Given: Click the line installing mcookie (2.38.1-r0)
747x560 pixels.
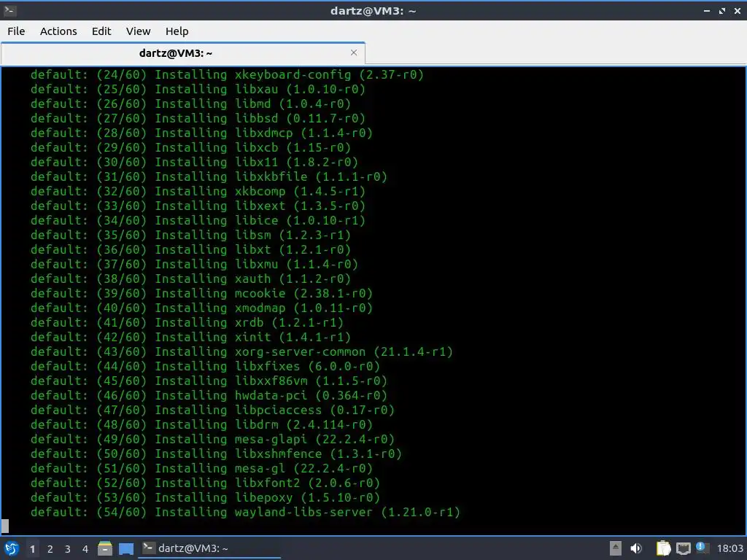Looking at the screenshot, I should (x=201, y=293).
